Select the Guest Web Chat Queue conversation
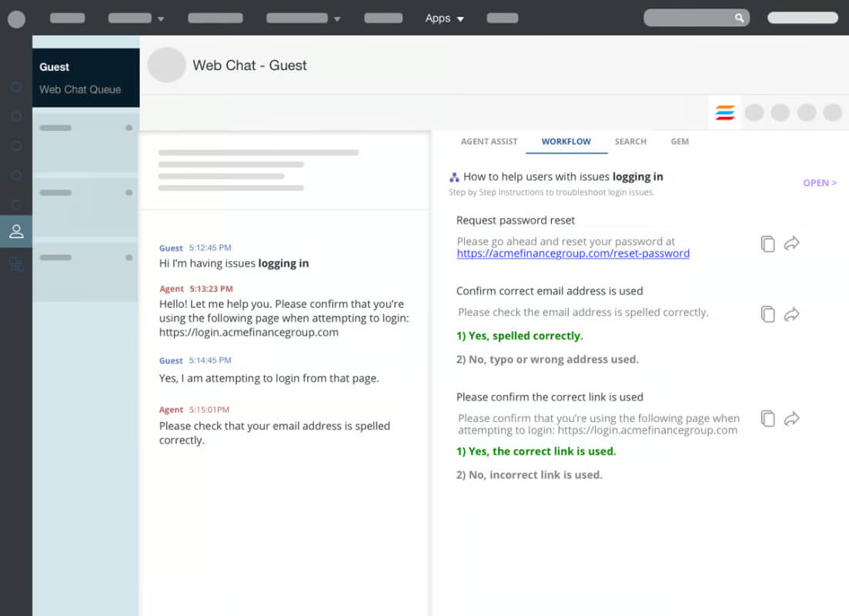This screenshot has width=849, height=616. click(86, 78)
